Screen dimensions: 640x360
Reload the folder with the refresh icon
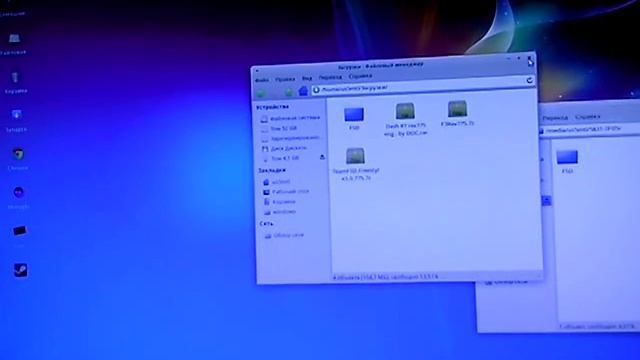[x=529, y=80]
